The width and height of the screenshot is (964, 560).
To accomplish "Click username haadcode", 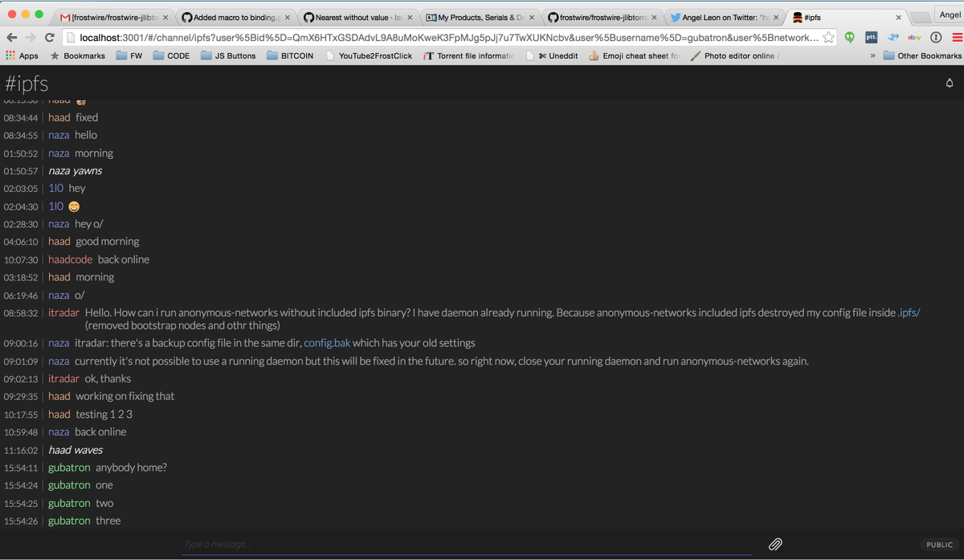I will click(x=70, y=260).
